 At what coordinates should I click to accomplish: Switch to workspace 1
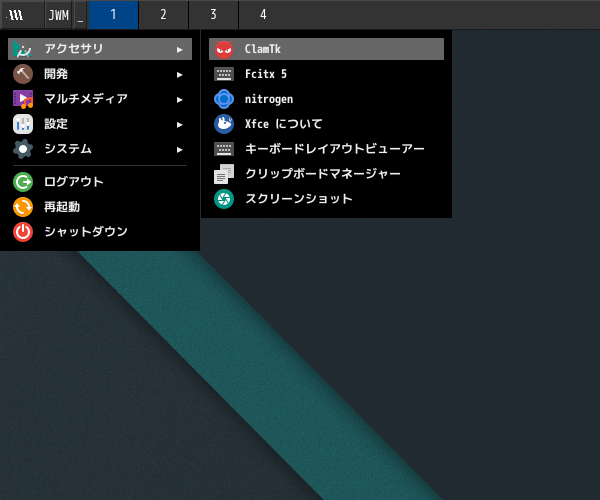pos(113,15)
